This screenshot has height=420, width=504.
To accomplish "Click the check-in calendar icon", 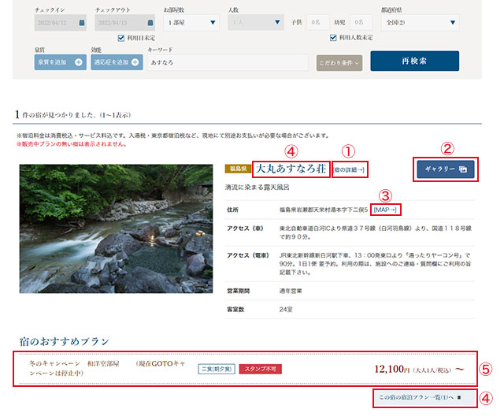I will pyautogui.click(x=82, y=22).
